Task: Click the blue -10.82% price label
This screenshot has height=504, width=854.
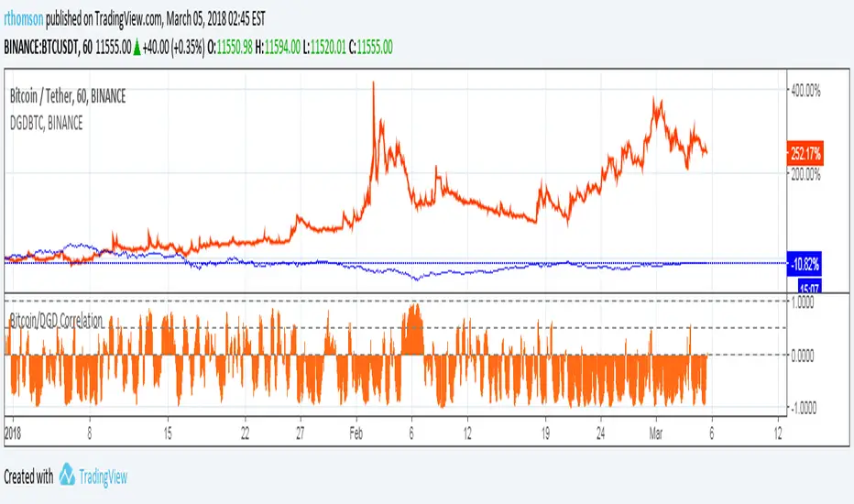Action: click(804, 264)
